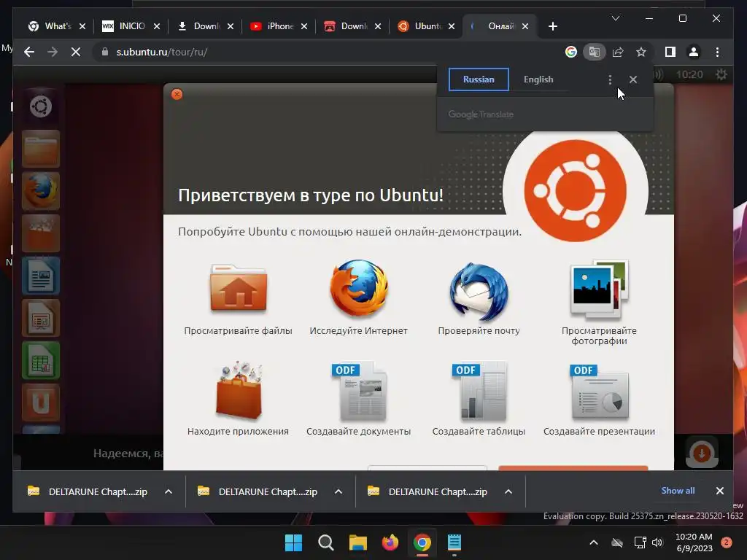This screenshot has width=747, height=560.
Task: Close the downloads bar
Action: [x=720, y=491]
